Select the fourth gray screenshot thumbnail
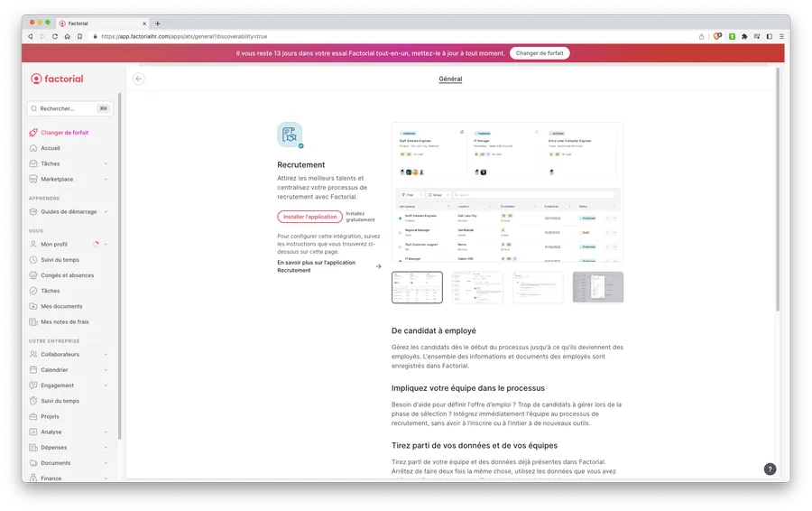 [x=598, y=287]
